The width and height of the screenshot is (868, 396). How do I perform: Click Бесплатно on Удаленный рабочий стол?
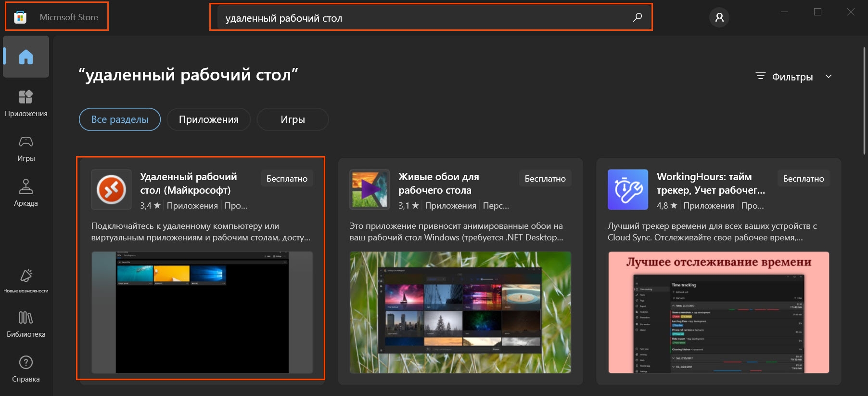(287, 179)
